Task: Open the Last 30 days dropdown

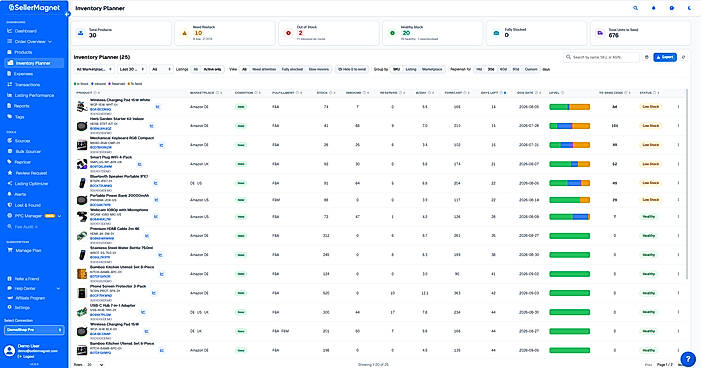Action: [132, 69]
